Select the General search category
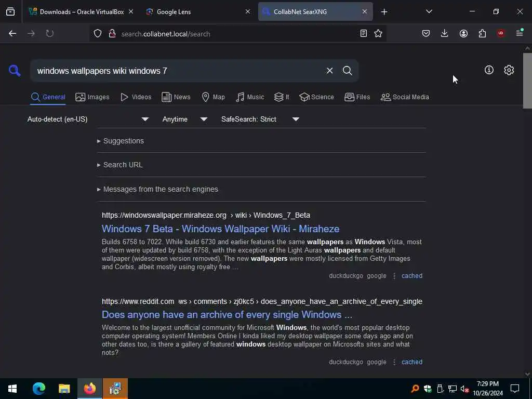Screen dimensions: 532x399 point(48,97)
